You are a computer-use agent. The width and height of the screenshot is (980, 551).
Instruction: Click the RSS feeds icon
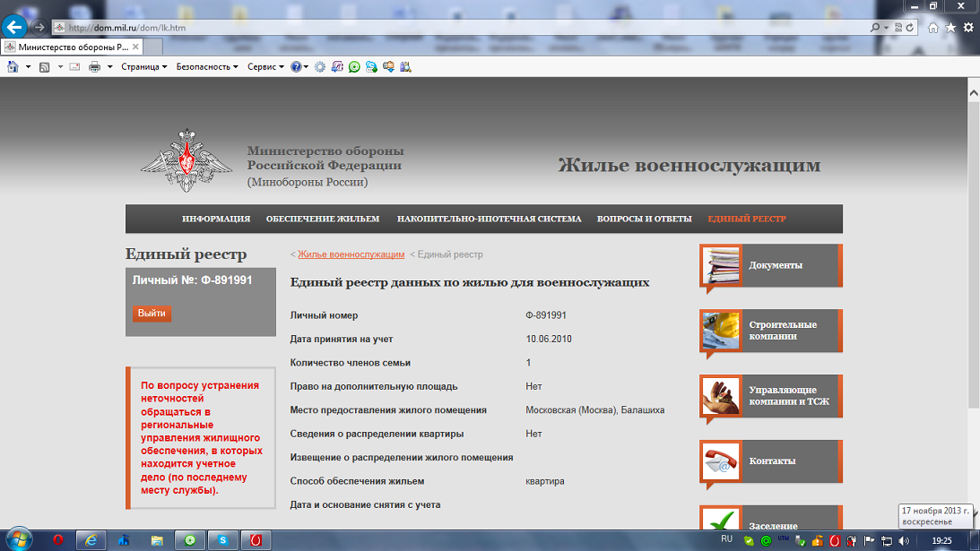[44, 66]
